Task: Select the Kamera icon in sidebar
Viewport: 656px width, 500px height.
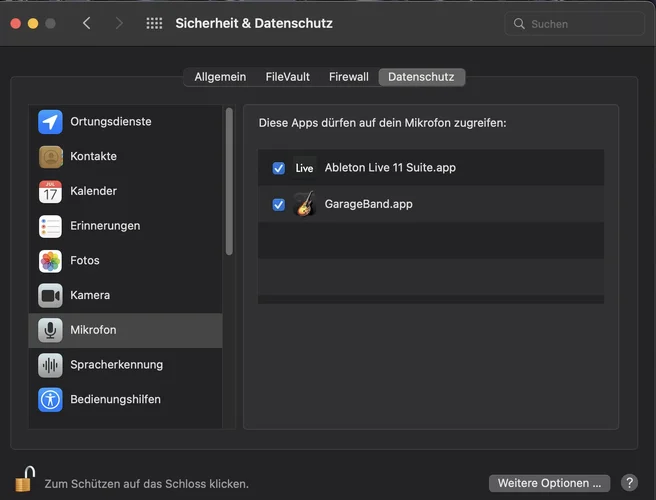Action: 50,296
